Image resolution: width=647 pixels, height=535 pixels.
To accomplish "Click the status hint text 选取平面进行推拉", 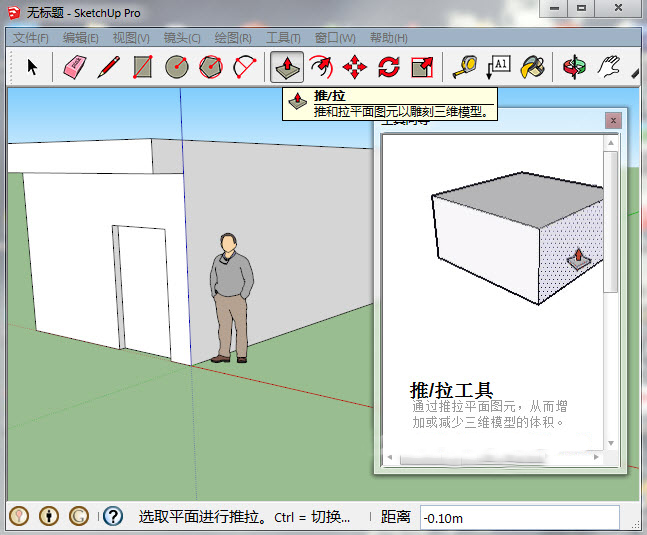I will click(203, 517).
